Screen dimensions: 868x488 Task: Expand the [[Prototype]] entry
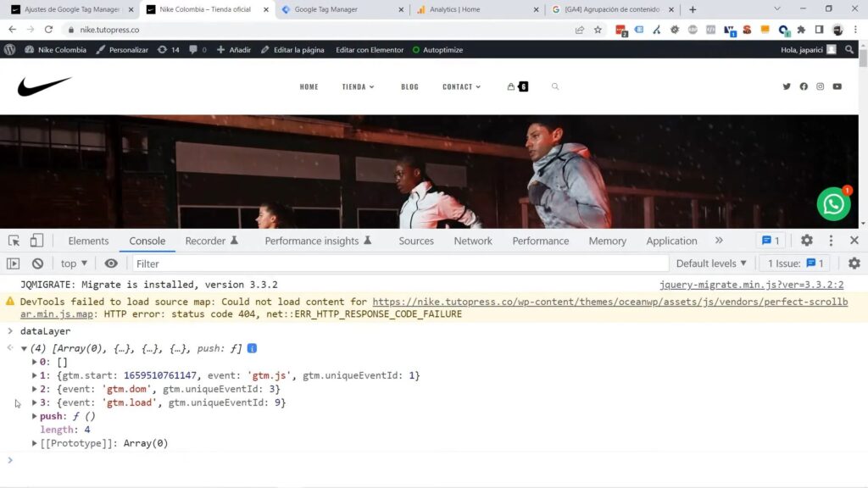tap(34, 443)
